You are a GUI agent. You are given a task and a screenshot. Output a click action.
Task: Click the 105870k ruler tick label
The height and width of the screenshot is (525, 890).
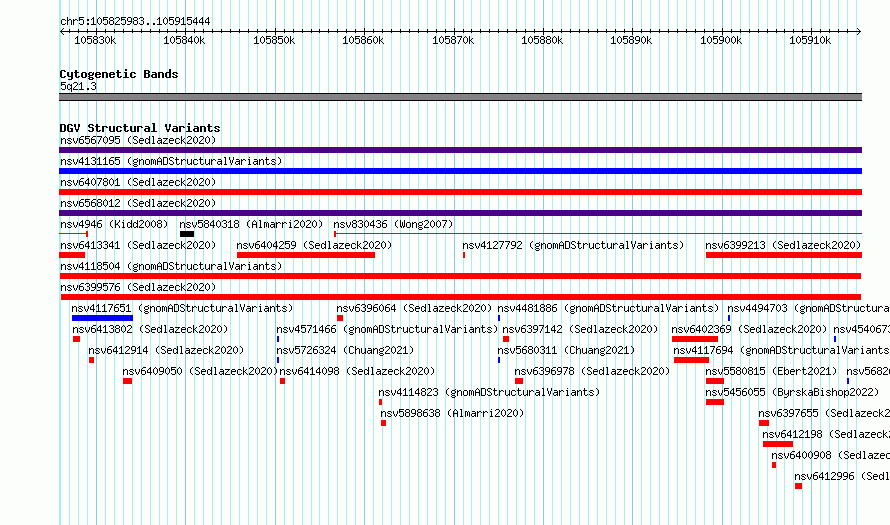point(453,40)
